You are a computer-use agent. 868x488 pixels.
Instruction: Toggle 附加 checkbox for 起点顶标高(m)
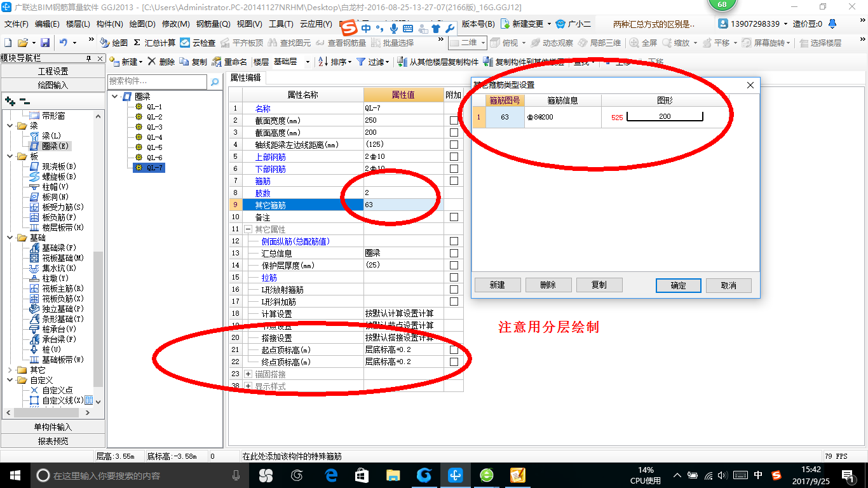pos(454,349)
